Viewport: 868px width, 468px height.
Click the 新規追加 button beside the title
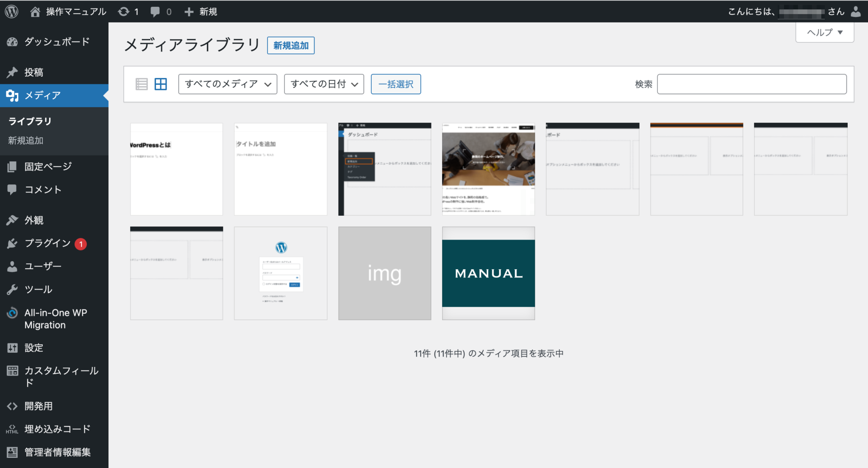[291, 45]
